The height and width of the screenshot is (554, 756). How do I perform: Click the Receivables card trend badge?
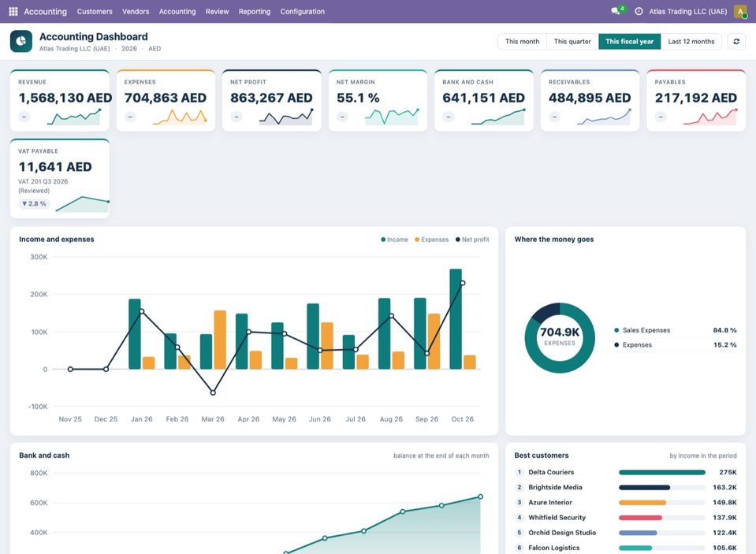[554, 117]
